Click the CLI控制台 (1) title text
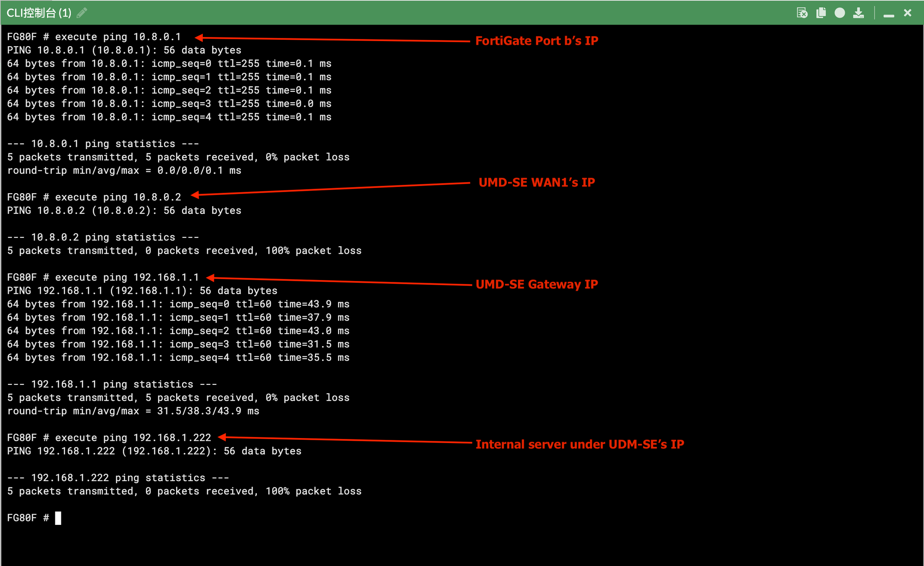 tap(39, 13)
